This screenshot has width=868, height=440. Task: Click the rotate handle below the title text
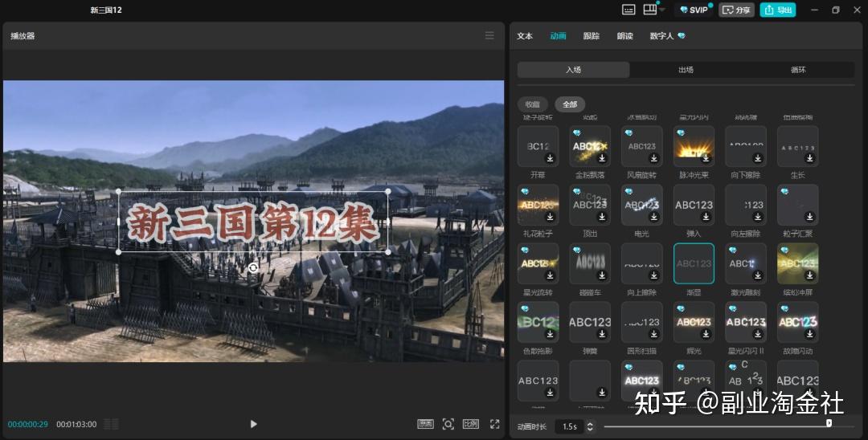pos(253,268)
